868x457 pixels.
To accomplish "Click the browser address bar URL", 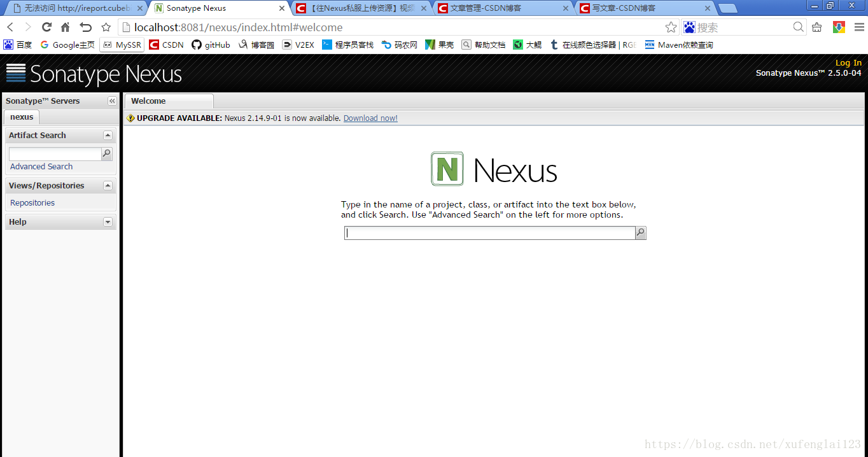I will tap(239, 27).
